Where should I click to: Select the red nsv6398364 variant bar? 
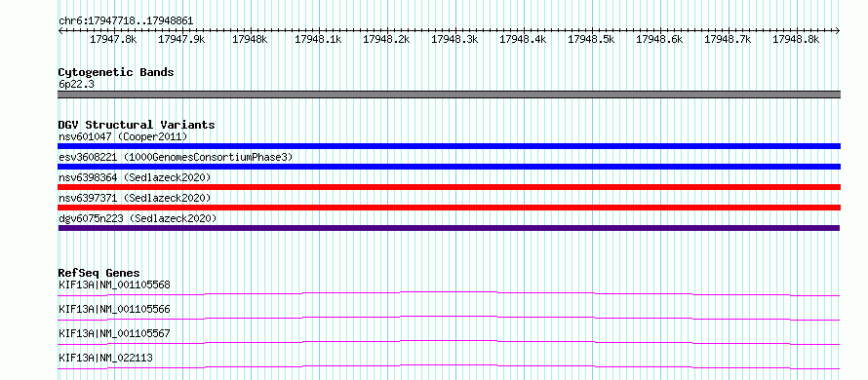point(449,187)
